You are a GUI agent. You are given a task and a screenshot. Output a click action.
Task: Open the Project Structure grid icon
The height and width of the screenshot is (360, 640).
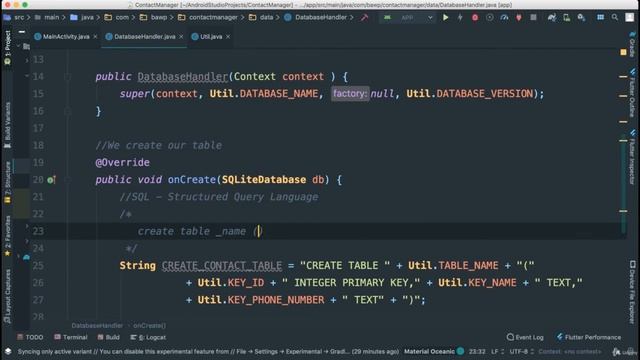point(600,18)
